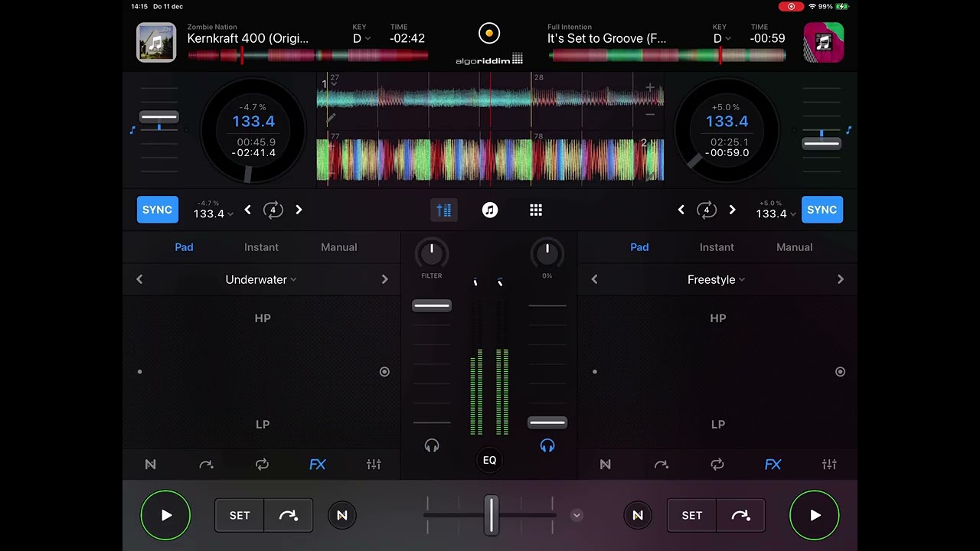This screenshot has height=551, width=980.
Task: Click the Kernkraft 400 track title
Action: point(248,38)
